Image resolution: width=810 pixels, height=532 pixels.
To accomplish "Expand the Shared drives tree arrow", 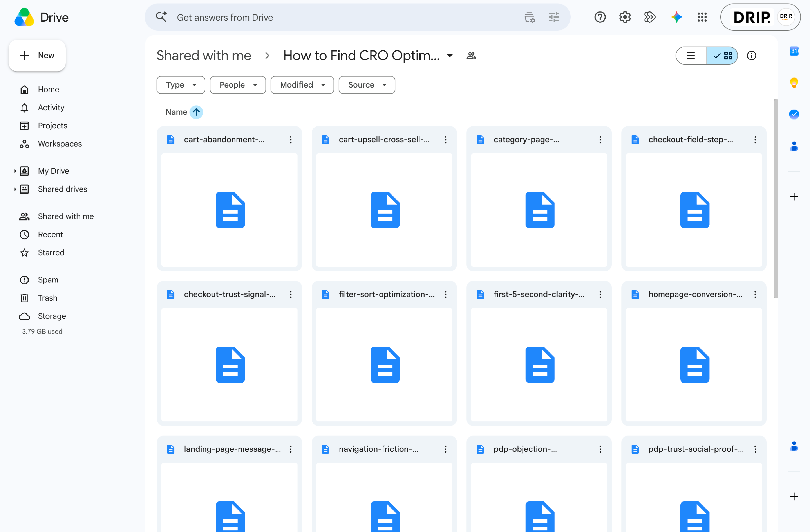I will pos(15,189).
